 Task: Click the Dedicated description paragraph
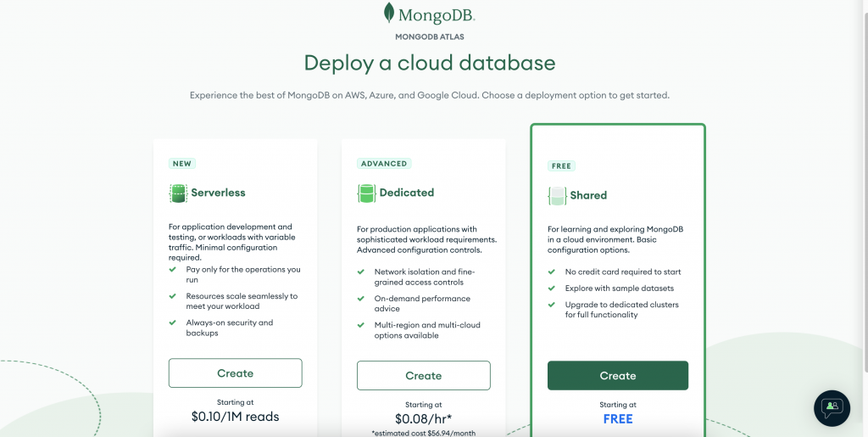(x=427, y=239)
